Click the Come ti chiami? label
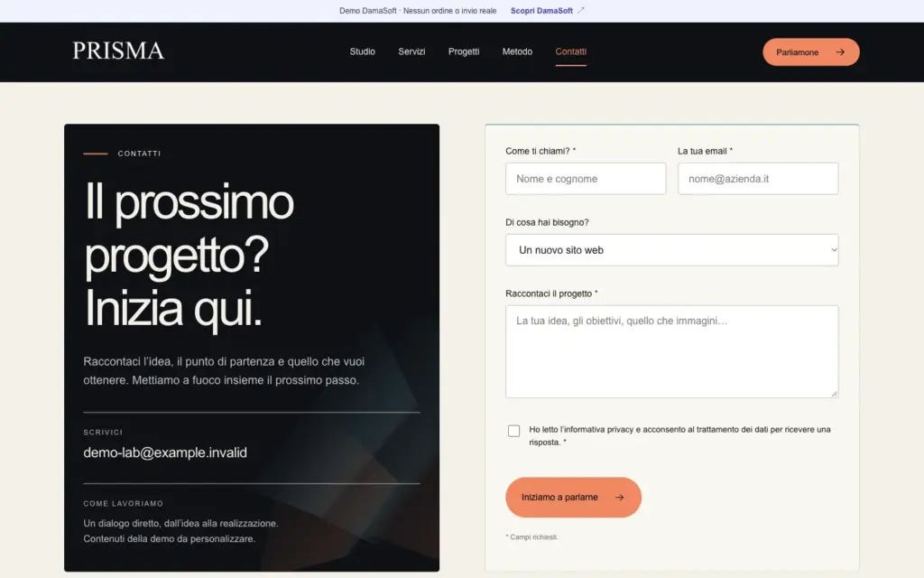This screenshot has width=924, height=578. tap(541, 151)
